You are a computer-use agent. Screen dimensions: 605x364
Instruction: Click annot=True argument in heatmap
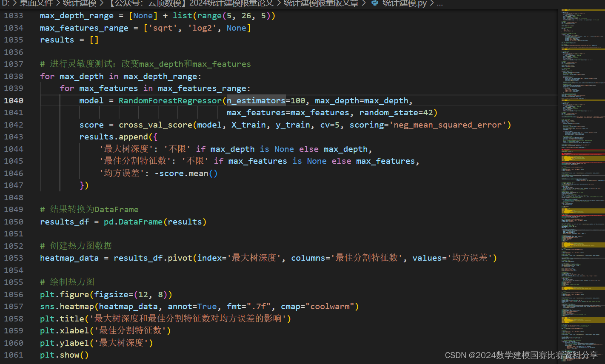coord(192,307)
